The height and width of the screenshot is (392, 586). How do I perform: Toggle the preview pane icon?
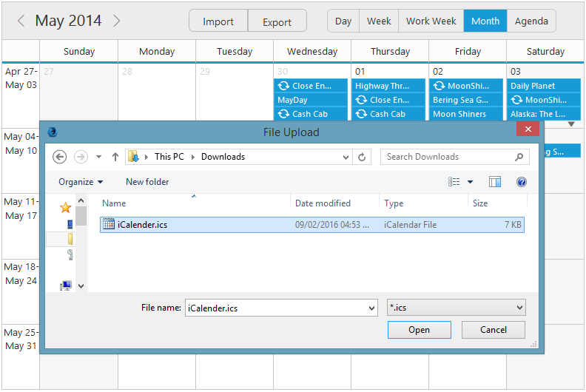(x=495, y=182)
